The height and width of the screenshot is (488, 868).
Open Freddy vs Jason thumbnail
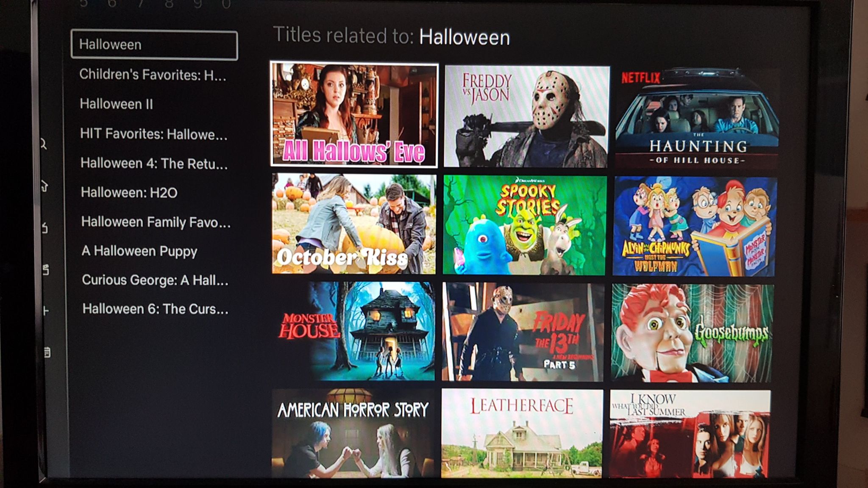(x=527, y=116)
